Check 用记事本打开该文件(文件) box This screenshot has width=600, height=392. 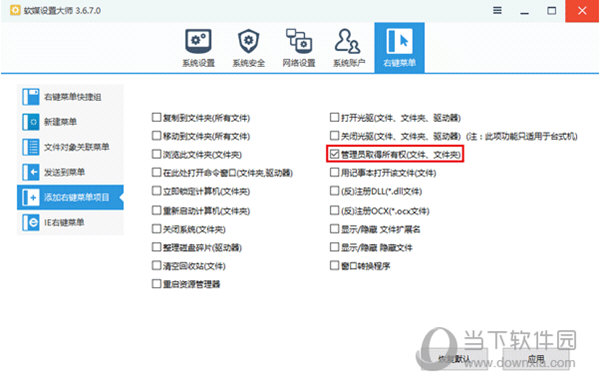coord(334,172)
